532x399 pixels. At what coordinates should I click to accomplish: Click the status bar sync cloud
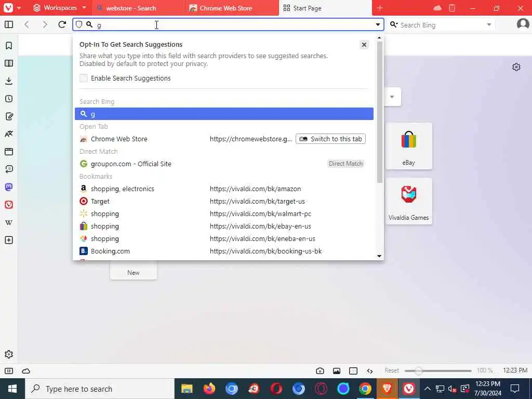pos(26,371)
